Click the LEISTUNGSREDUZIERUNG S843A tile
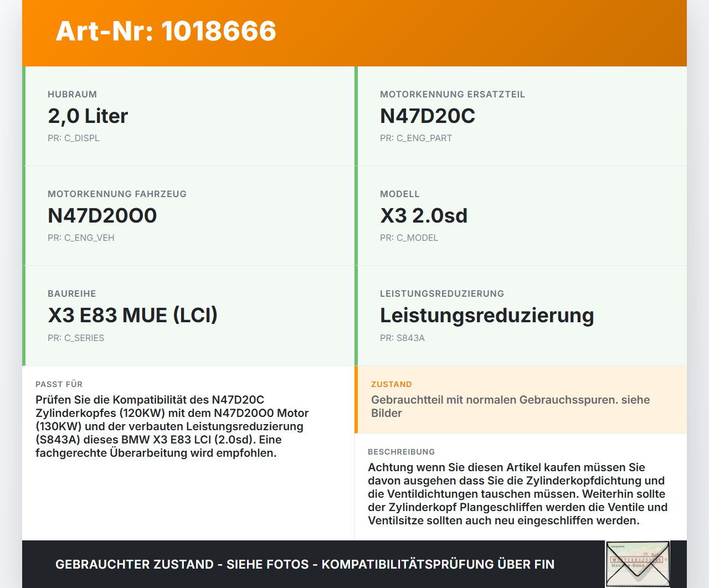Viewport: 709px width, 588px height. coord(521,315)
